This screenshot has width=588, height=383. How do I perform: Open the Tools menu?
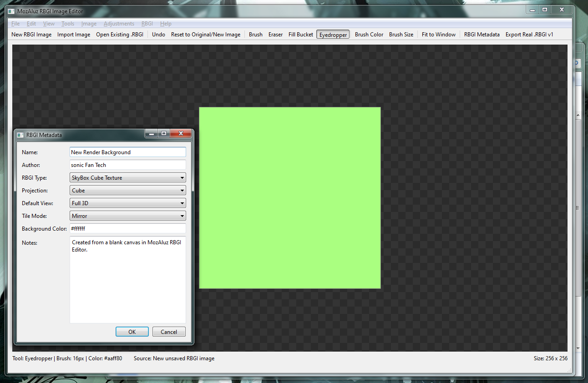click(x=68, y=24)
